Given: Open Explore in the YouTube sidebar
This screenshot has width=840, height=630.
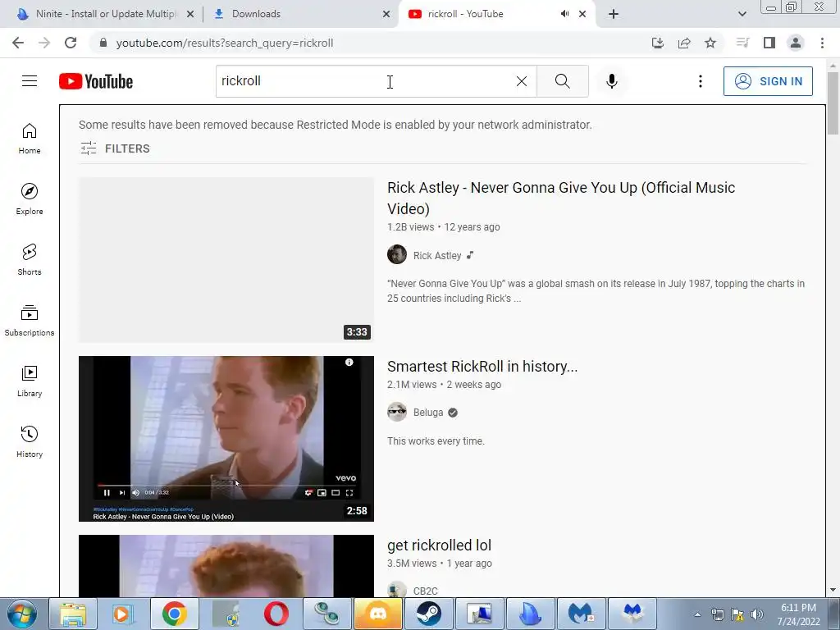Looking at the screenshot, I should pyautogui.click(x=30, y=199).
